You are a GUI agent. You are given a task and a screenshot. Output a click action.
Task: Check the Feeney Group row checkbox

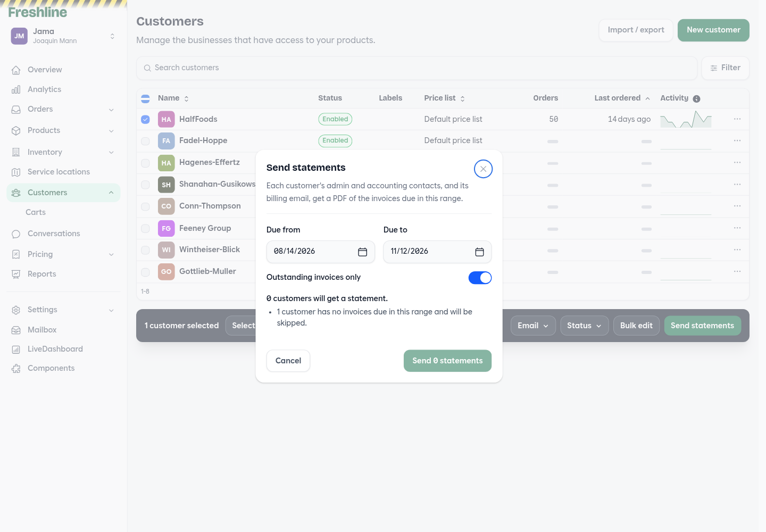tap(145, 228)
